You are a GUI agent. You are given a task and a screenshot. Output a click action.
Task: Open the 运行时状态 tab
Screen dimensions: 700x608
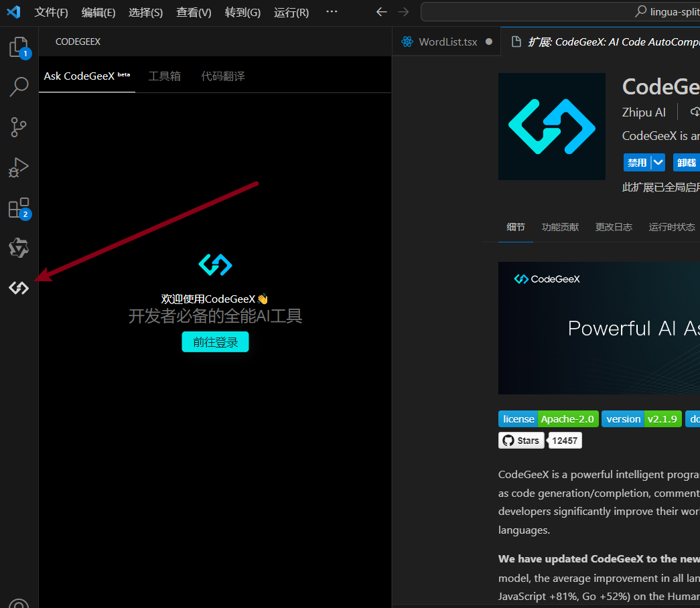pos(672,227)
